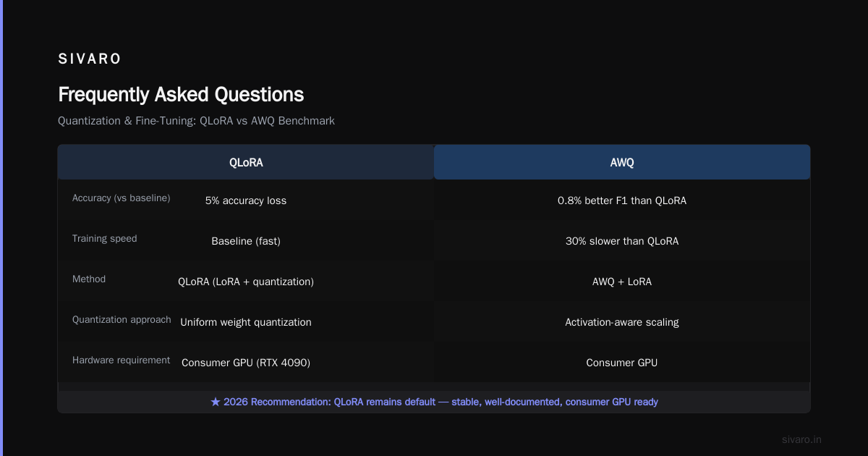Click the 5% accuracy loss cell
Screen dimensions: 868x456
pos(246,200)
